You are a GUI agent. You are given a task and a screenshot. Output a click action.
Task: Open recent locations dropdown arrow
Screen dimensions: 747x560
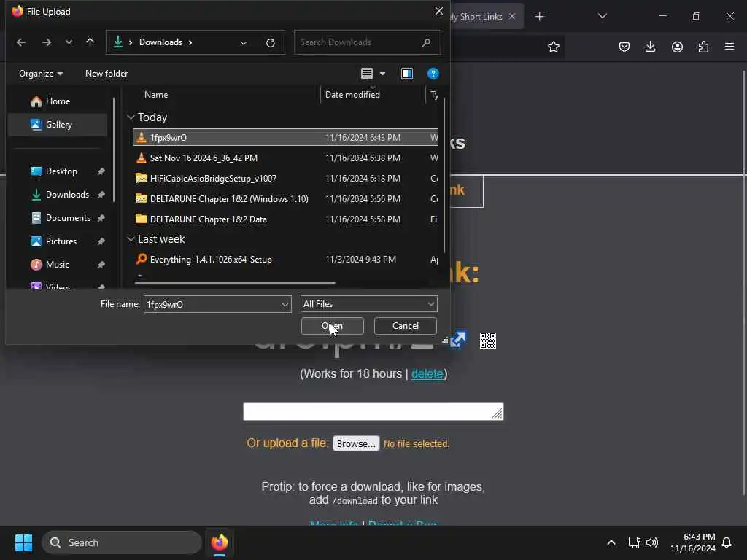pos(69,42)
